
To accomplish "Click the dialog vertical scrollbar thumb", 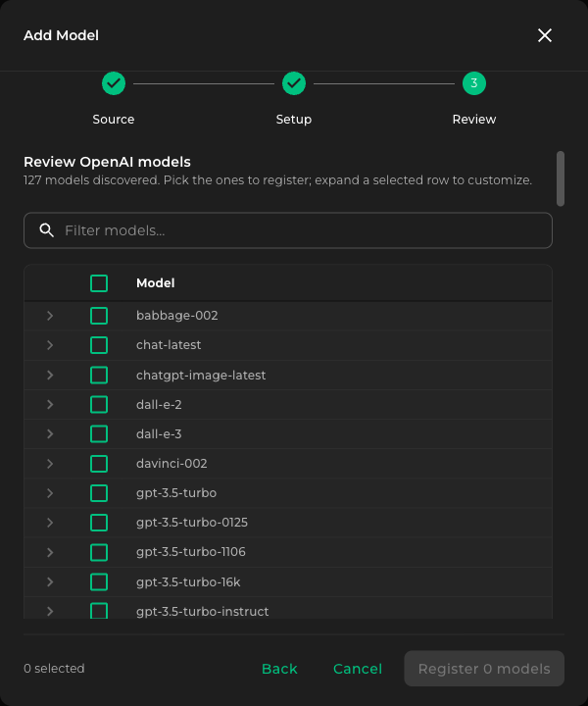I will click(561, 178).
